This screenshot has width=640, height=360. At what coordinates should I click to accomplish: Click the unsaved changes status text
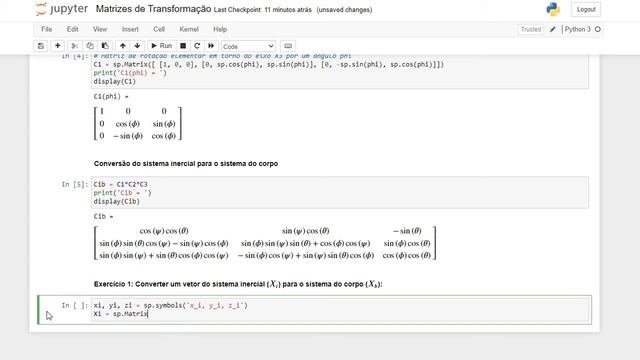point(344,10)
